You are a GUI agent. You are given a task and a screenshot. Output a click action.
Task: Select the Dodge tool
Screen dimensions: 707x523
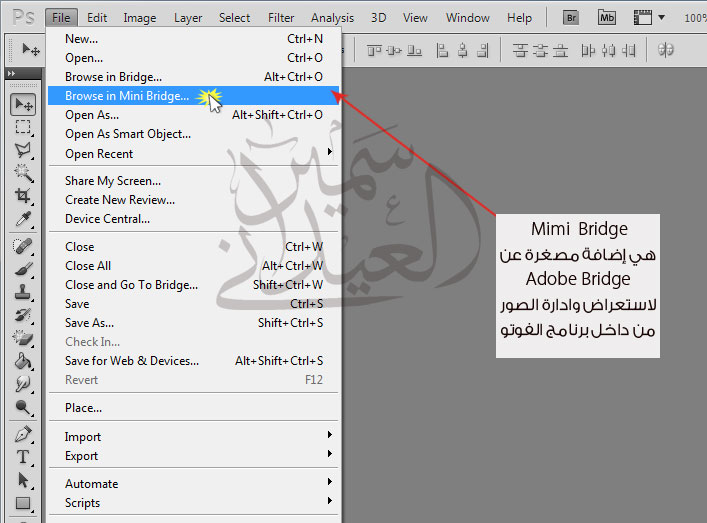pos(23,407)
